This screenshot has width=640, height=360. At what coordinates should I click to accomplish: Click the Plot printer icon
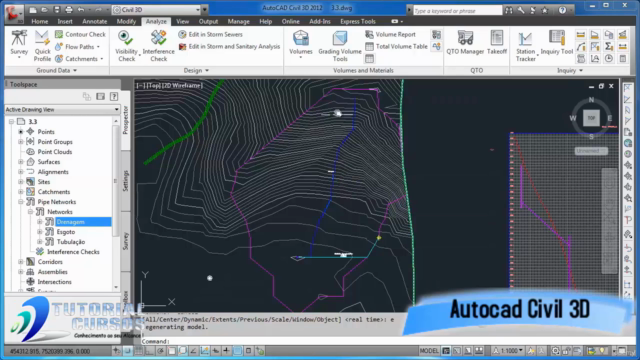(69, 9)
